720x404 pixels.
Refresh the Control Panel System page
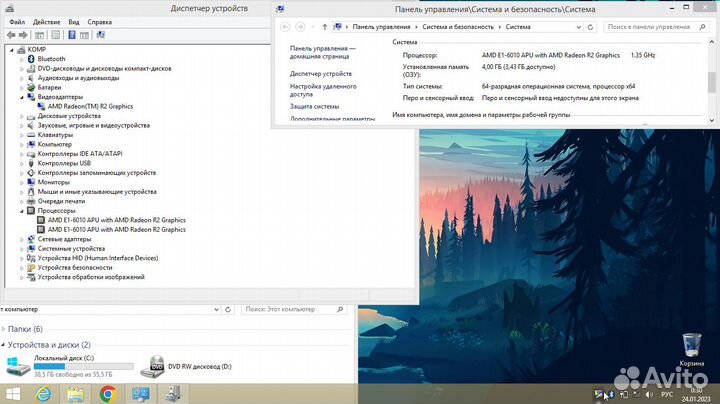pos(590,27)
